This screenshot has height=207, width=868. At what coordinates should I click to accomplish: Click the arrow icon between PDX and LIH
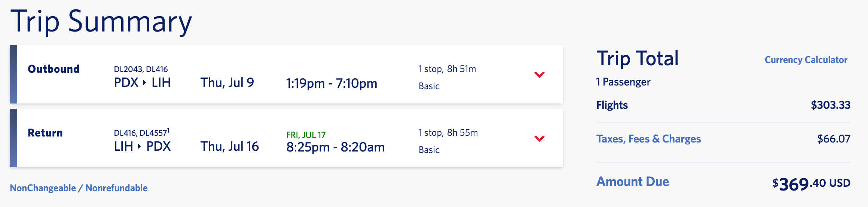144,83
